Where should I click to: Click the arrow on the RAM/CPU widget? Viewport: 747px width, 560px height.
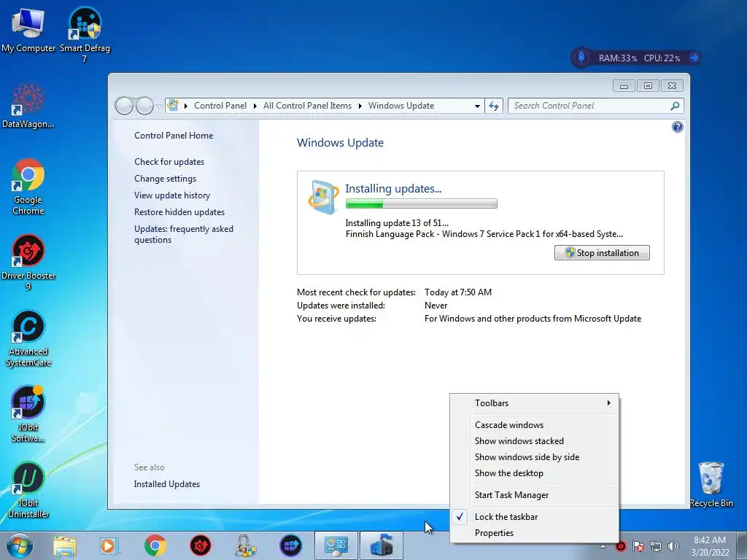tap(694, 58)
